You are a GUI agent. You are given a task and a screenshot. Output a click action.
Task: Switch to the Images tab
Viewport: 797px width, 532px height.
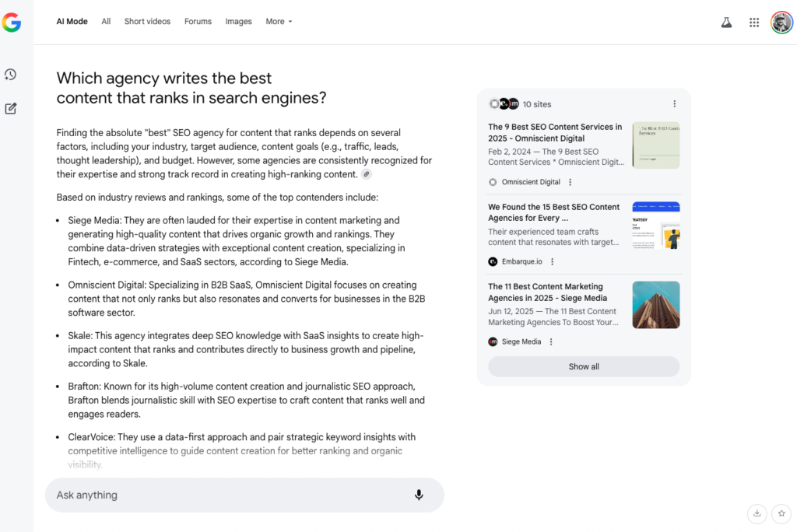click(238, 21)
